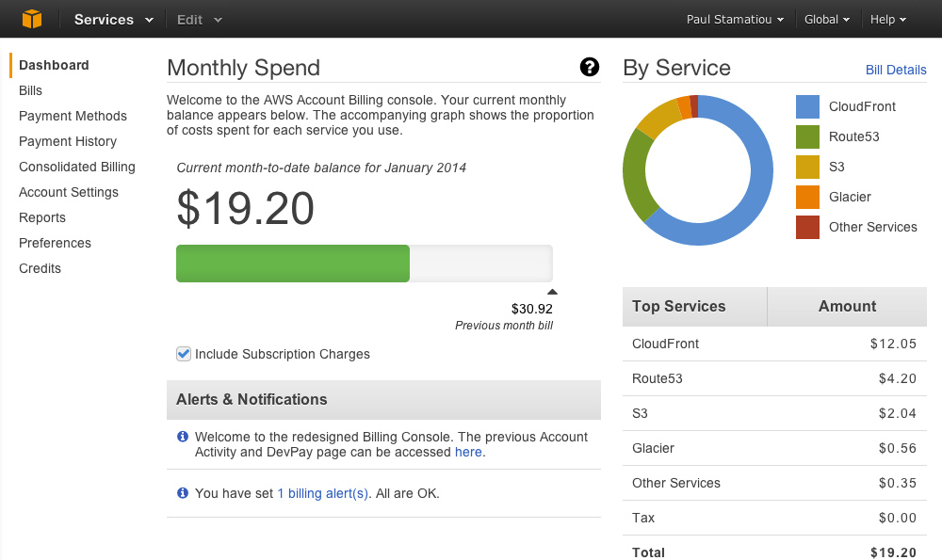942x560 pixels.
Task: Click the $0.35 Other Services amount
Action: click(898, 483)
